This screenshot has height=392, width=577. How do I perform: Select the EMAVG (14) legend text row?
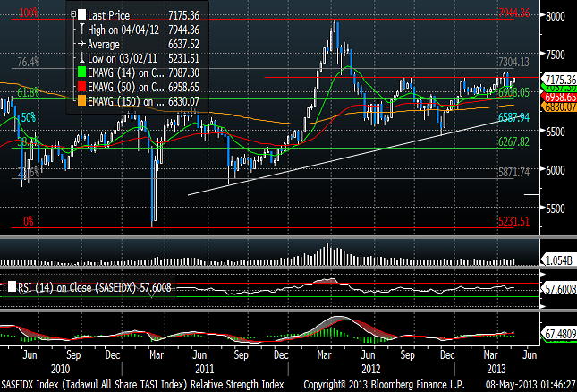pos(139,72)
